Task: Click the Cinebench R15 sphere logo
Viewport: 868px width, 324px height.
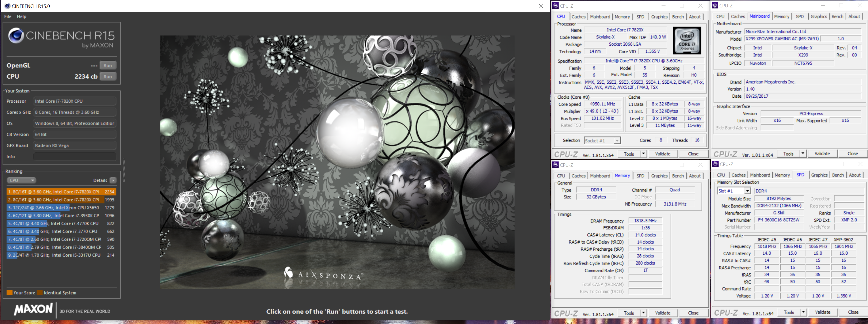Action: 16,35
